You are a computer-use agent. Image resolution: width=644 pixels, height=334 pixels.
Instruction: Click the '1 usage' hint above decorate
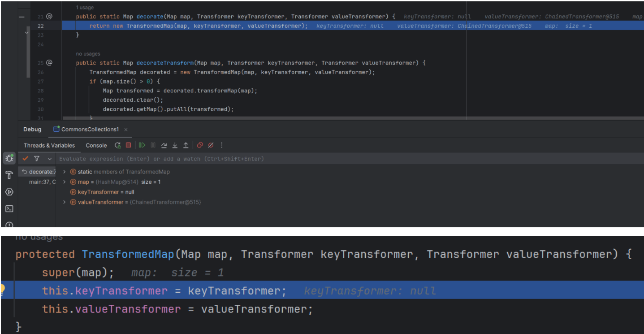coord(85,8)
